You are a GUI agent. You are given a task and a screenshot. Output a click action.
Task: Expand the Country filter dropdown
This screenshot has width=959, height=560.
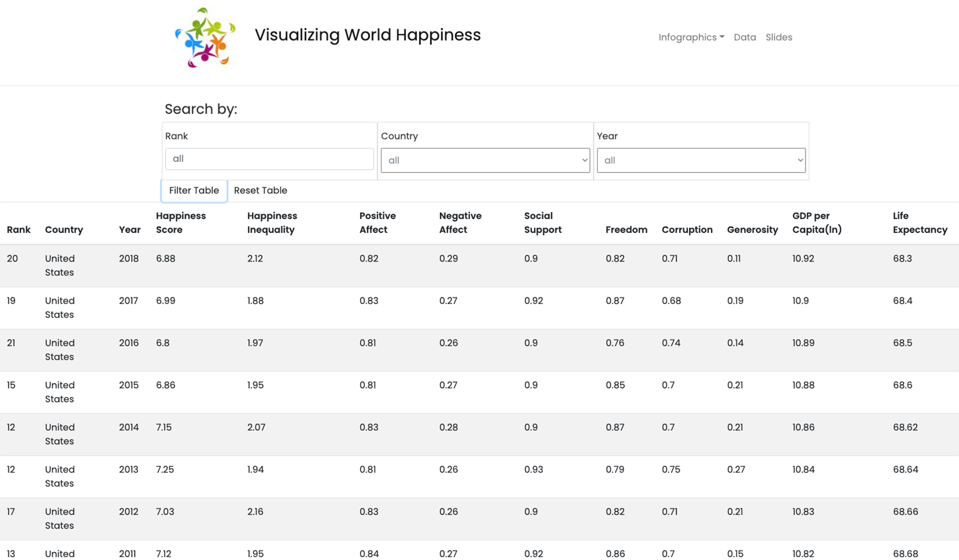[x=485, y=160]
